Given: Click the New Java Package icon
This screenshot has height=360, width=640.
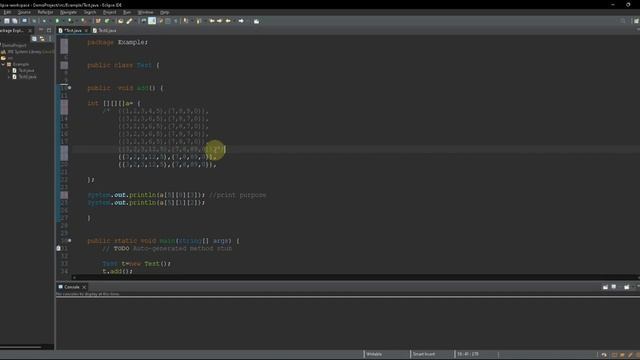Looking at the screenshot, I should [x=98, y=21].
